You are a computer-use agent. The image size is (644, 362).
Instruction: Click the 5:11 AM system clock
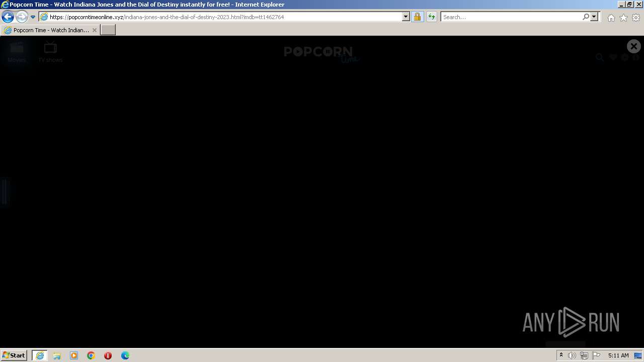[618, 355]
